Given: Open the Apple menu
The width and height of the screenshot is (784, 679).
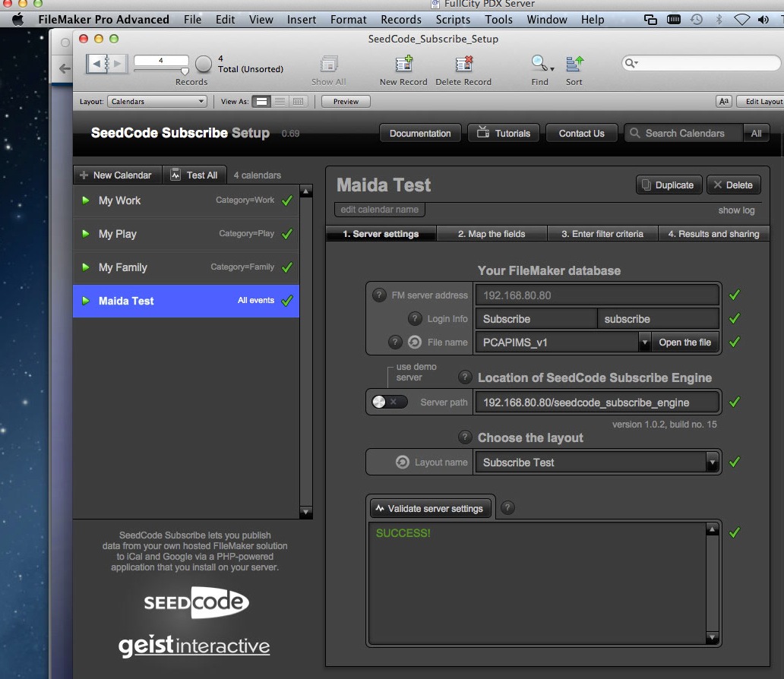Looking at the screenshot, I should [x=18, y=20].
